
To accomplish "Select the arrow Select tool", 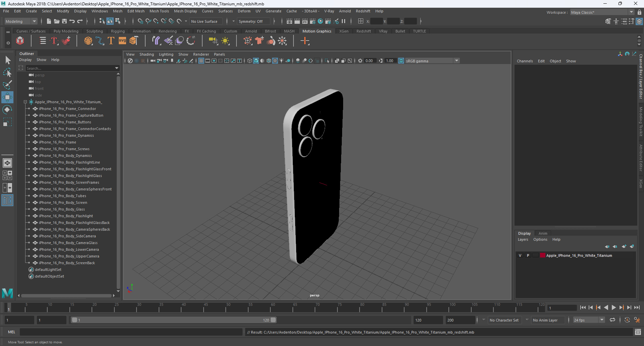I will [7, 60].
